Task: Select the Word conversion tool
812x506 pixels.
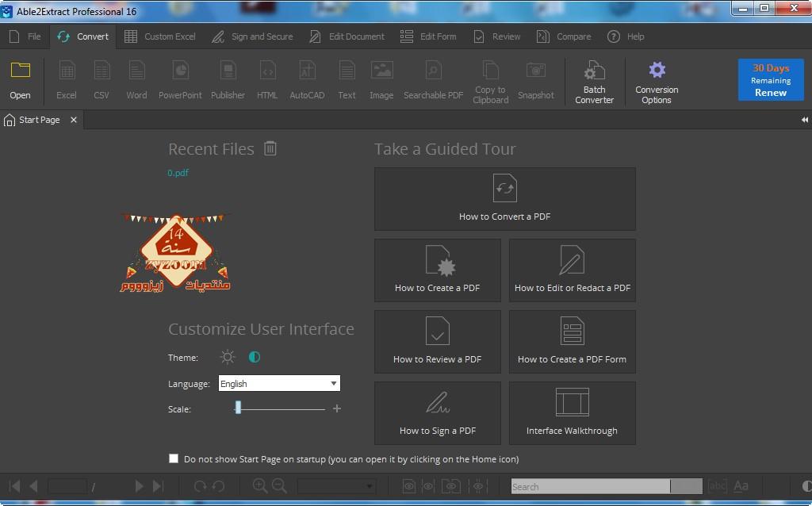Action: (x=136, y=80)
